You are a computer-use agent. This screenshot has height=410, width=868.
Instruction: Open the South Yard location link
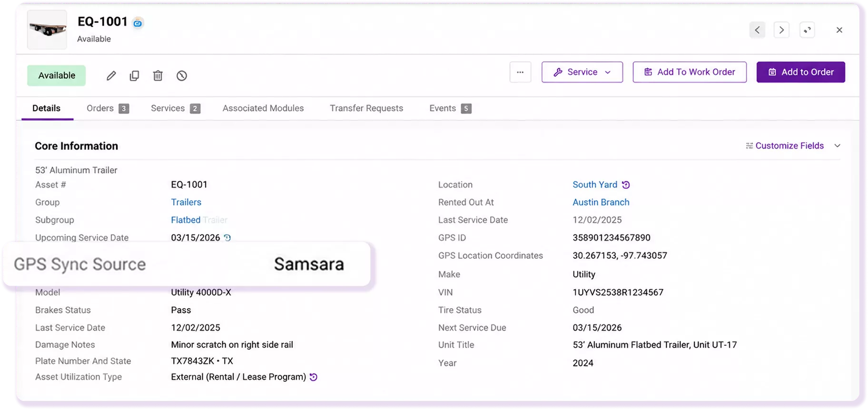point(595,185)
